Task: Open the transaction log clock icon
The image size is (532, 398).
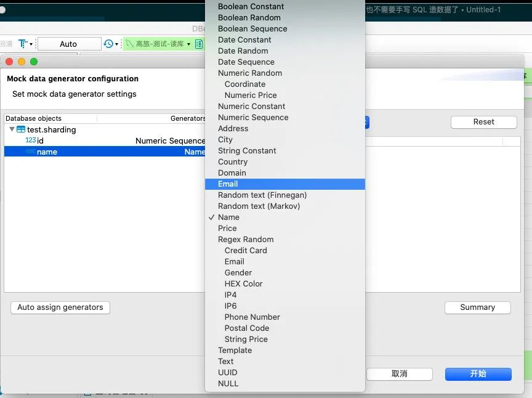Action: [x=109, y=44]
